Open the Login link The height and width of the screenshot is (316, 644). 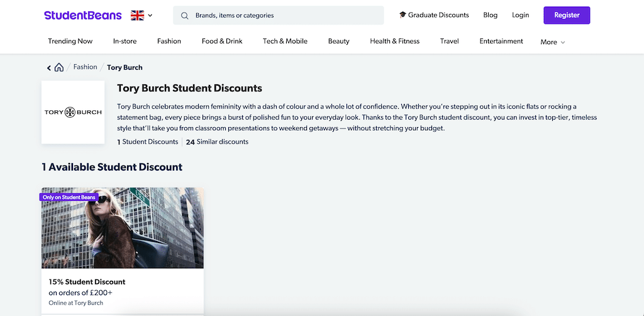click(520, 15)
